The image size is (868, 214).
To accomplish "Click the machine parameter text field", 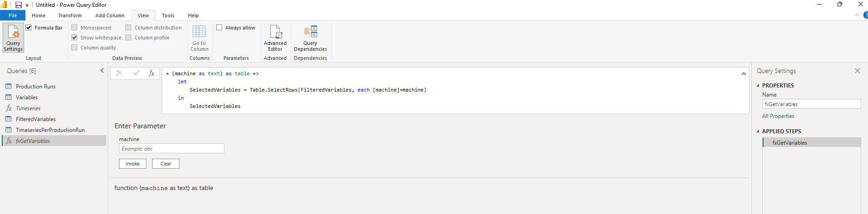I will 171,148.
